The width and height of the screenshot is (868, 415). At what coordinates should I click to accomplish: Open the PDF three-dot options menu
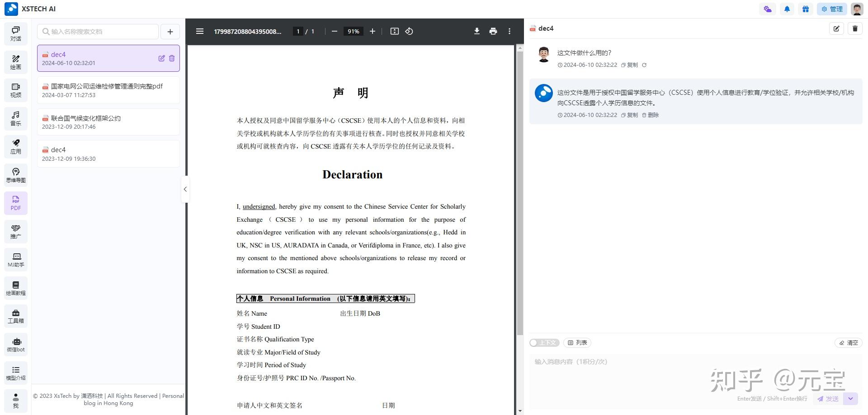pyautogui.click(x=509, y=31)
